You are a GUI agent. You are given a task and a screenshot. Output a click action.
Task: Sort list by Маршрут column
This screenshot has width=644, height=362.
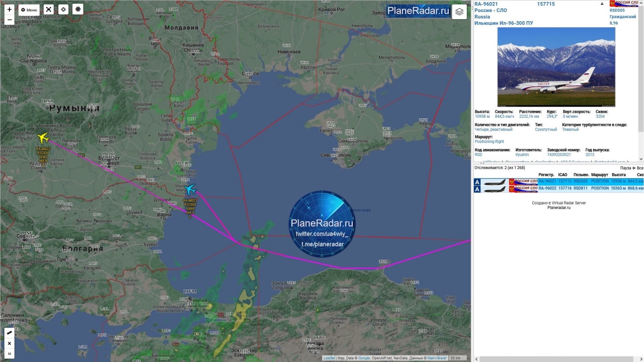(600, 175)
